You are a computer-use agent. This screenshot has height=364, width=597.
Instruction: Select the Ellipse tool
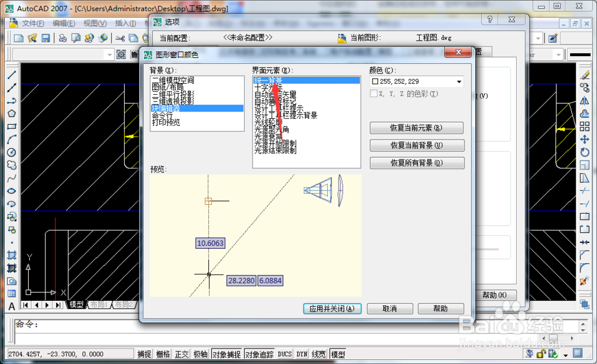12,191
